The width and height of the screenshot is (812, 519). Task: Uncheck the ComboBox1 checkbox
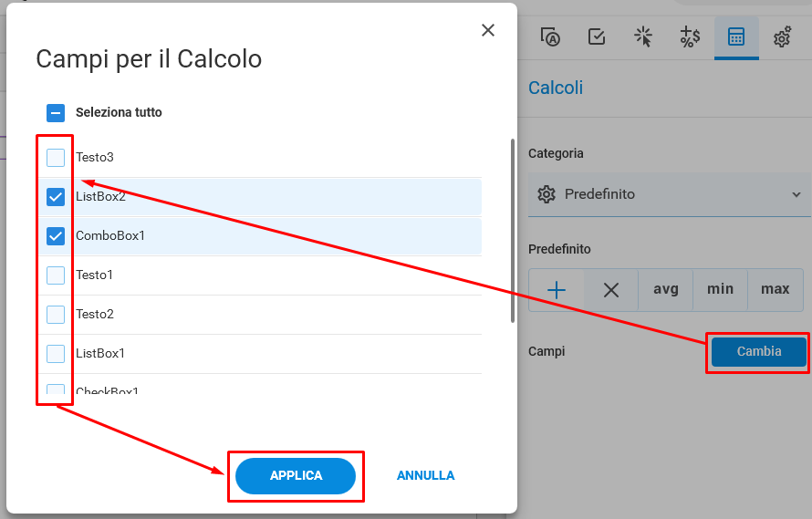(x=56, y=236)
